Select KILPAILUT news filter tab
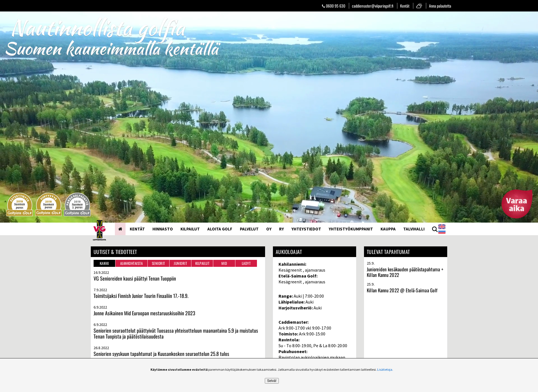This screenshot has width=538, height=392. [x=202, y=263]
